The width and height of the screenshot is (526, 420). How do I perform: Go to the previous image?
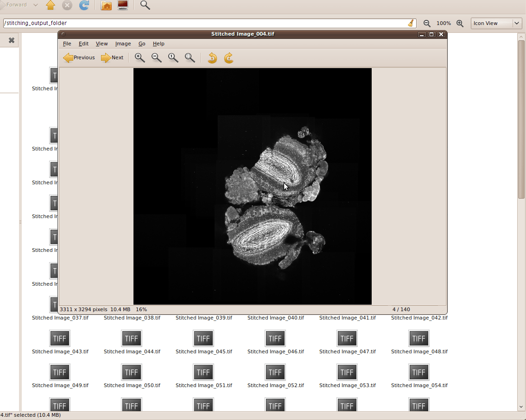(79, 57)
